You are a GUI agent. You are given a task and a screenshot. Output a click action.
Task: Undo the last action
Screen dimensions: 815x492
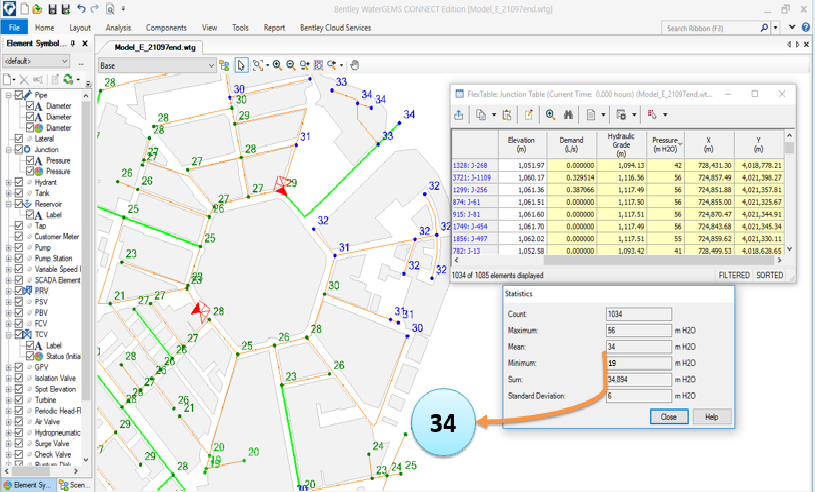[81, 8]
